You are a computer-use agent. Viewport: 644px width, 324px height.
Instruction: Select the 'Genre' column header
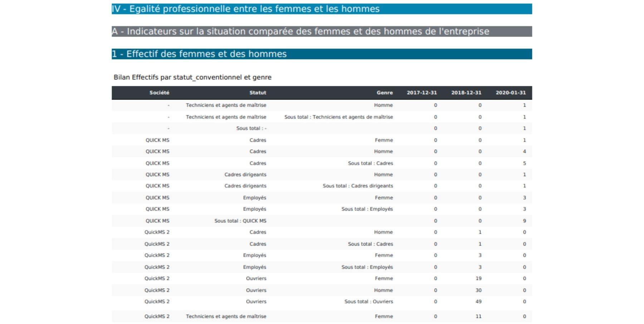385,93
